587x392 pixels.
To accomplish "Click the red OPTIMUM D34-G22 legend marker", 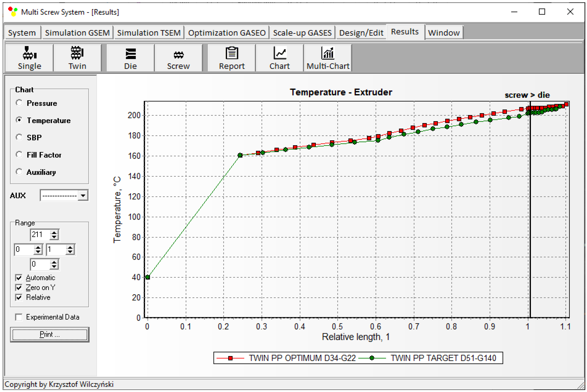I will [x=230, y=358].
